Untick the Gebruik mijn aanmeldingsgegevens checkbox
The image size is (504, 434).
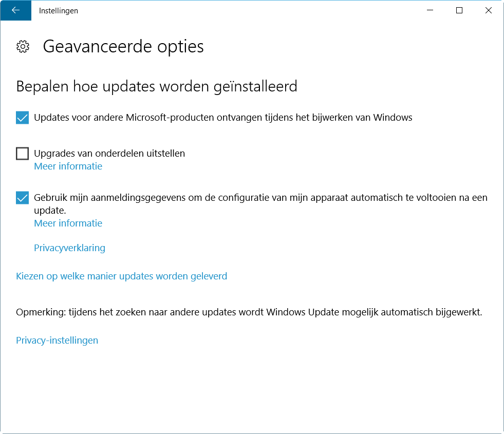tap(22, 198)
